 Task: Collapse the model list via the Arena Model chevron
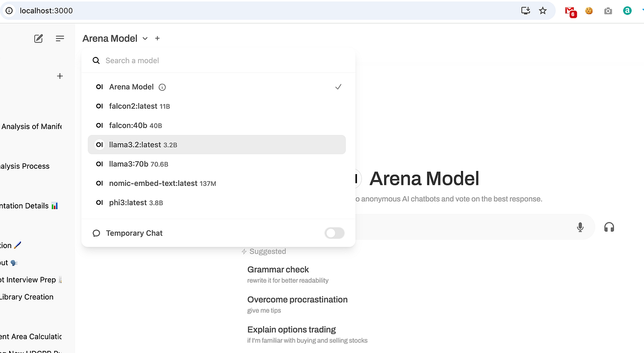[144, 38]
